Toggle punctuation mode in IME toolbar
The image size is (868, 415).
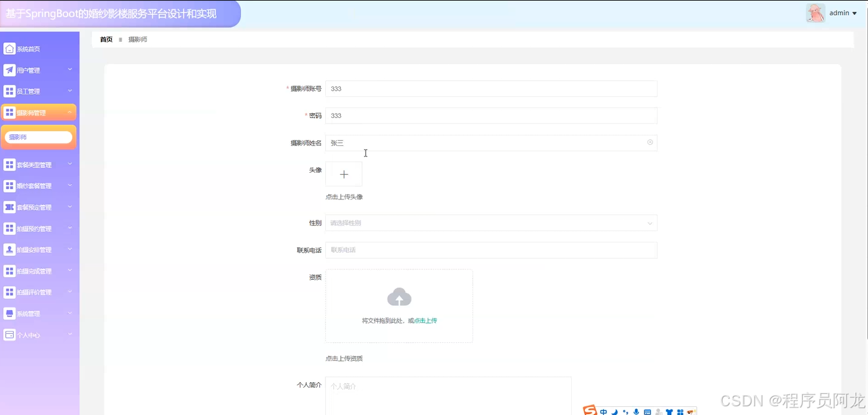pyautogui.click(x=625, y=412)
